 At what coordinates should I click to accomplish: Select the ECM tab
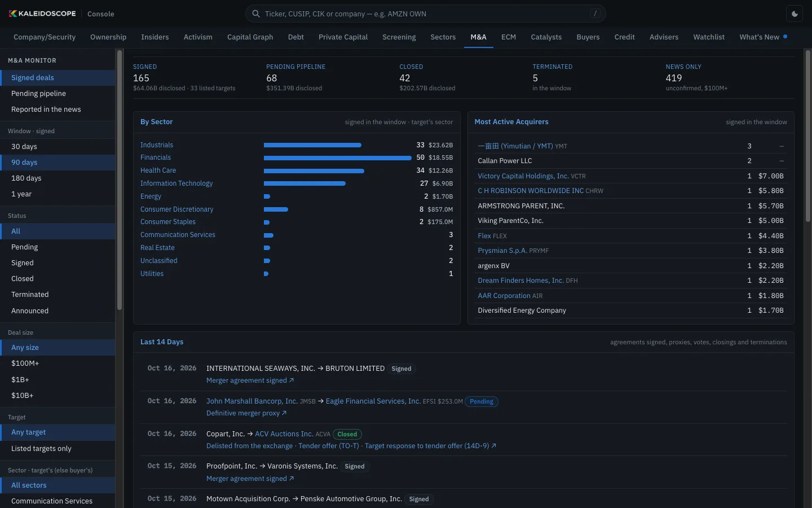pyautogui.click(x=509, y=37)
